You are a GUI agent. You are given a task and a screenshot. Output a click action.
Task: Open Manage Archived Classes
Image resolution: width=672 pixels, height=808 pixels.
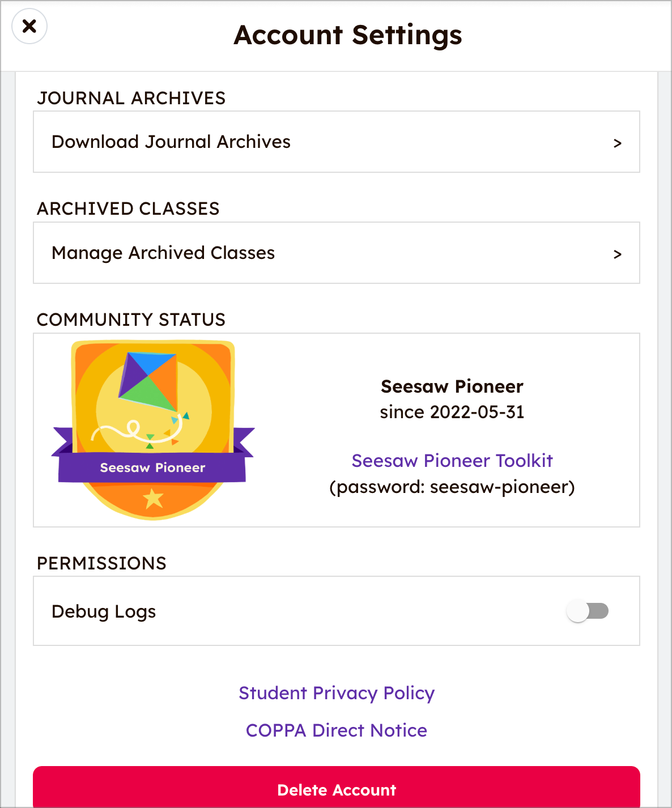pyautogui.click(x=163, y=253)
